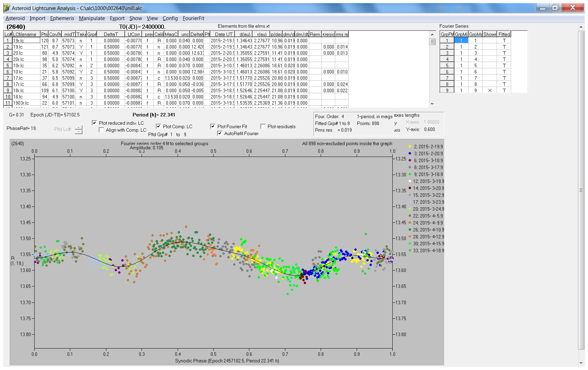The height and width of the screenshot is (370, 588).
Task: Click blue legend marker for 3; 2015-2-20.9
Action: point(410,153)
